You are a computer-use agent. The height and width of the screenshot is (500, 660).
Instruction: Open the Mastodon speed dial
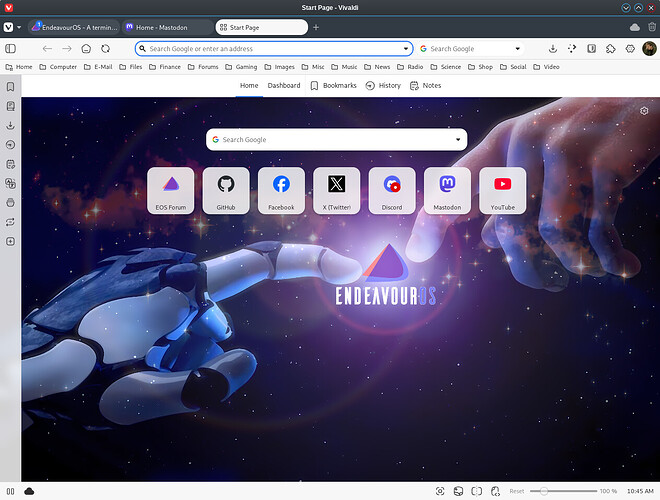coord(447,191)
